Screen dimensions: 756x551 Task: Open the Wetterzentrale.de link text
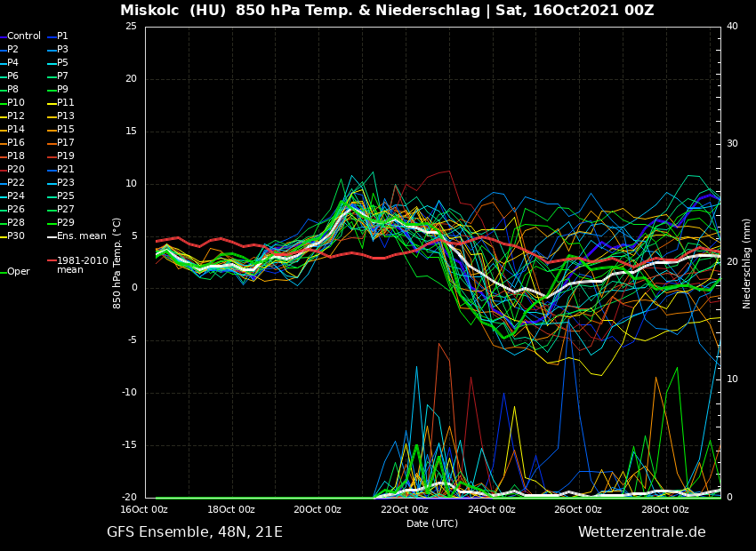coord(641,532)
